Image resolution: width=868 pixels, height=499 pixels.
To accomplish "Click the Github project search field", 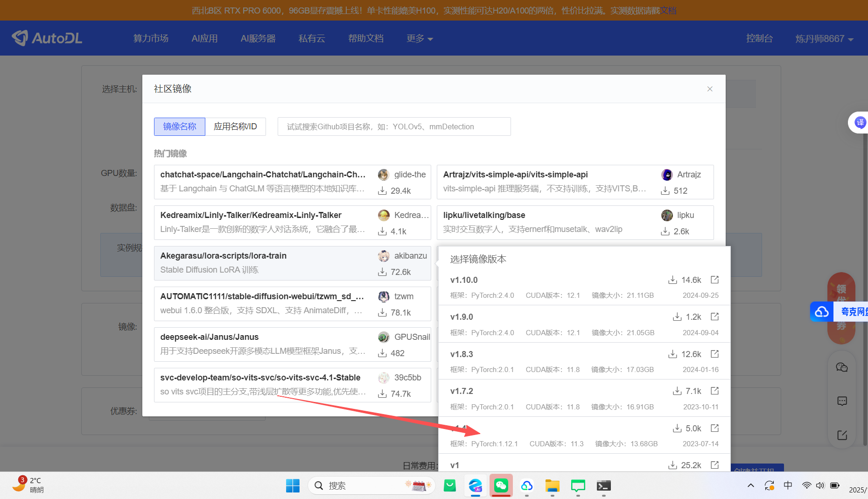I will (x=394, y=127).
